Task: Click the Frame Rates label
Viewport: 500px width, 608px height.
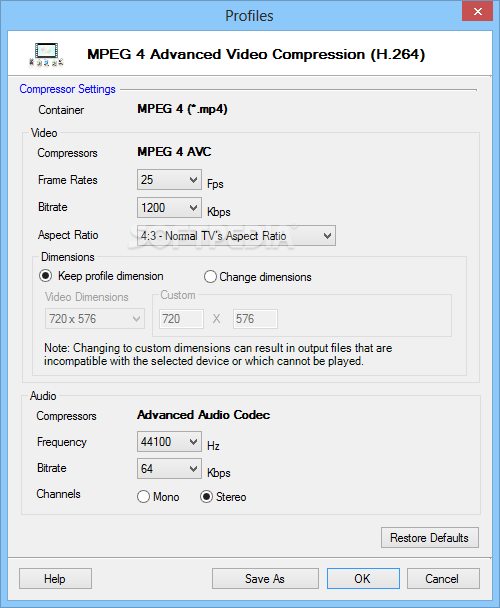Action: pyautogui.click(x=67, y=180)
